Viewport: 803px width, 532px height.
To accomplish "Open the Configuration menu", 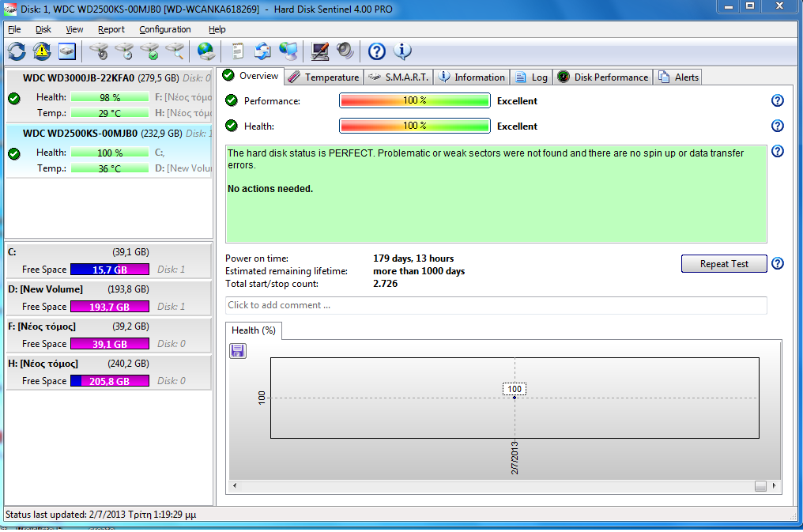I will [x=165, y=29].
